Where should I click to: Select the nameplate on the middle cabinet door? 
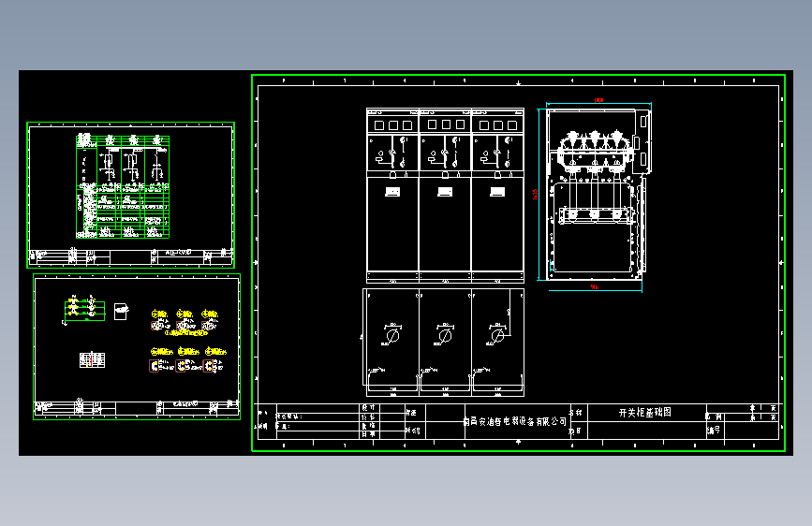(x=445, y=192)
